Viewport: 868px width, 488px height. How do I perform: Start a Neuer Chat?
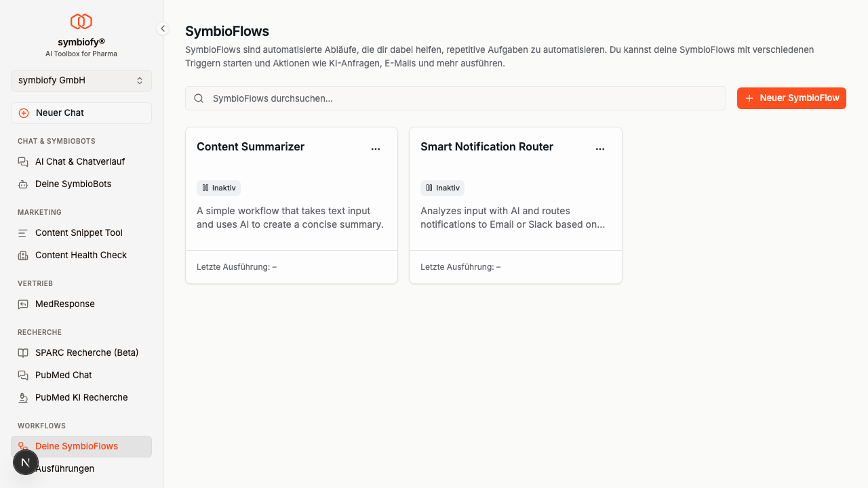click(x=81, y=113)
